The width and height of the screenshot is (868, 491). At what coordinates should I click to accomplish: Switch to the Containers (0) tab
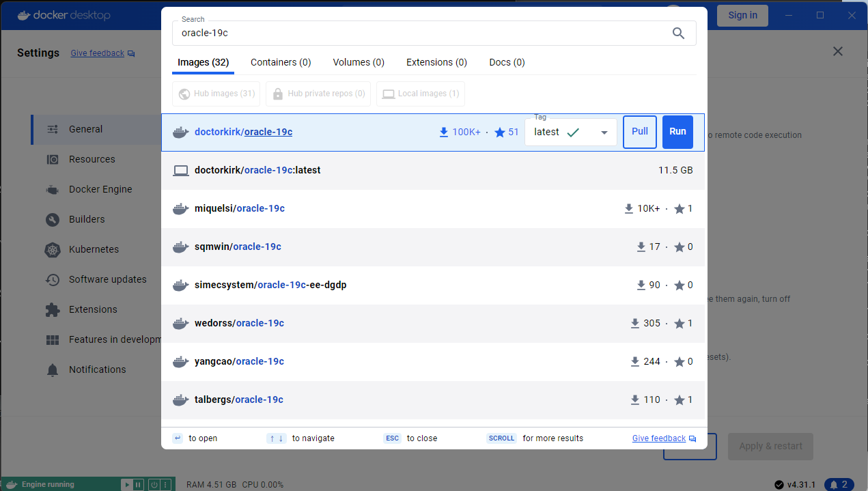[281, 62]
